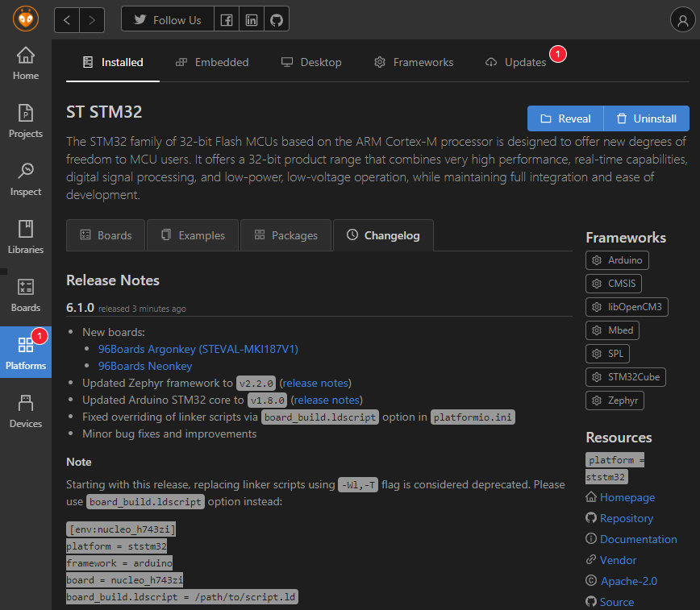Open the Apache-2.0 license link
700x610 pixels.
[x=628, y=581]
